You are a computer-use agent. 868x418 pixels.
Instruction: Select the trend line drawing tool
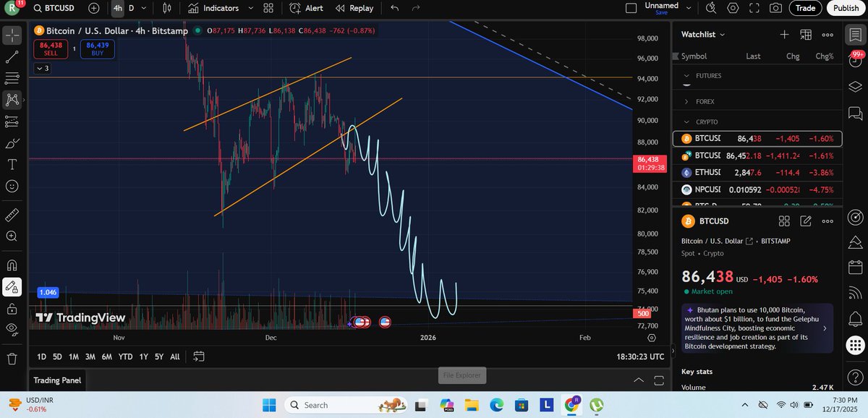point(12,56)
